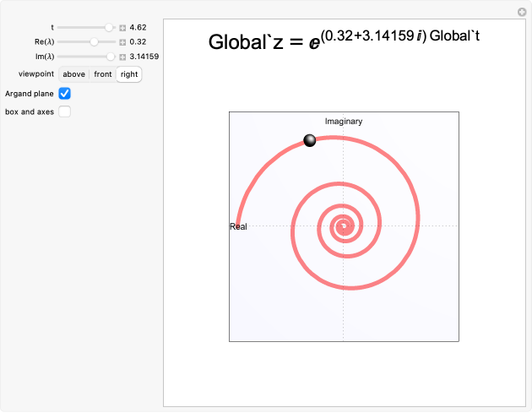532x413 pixels.
Task: Select the 'front' viewpoint
Action: click(x=103, y=74)
